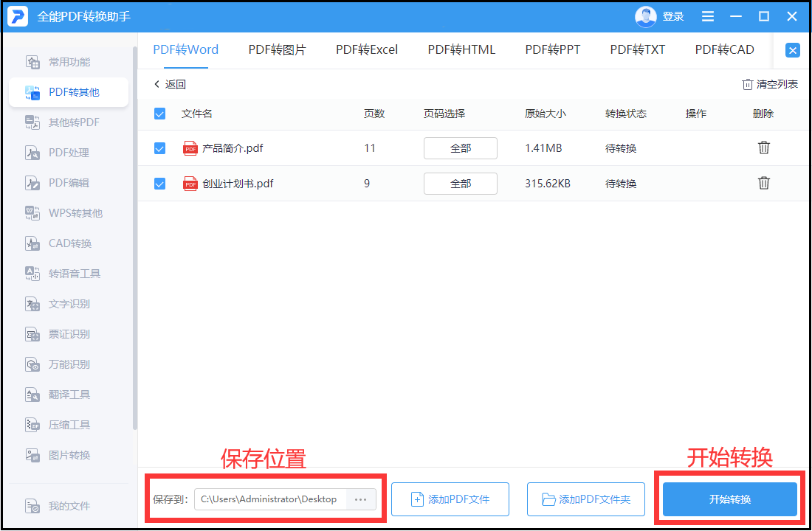The height and width of the screenshot is (531, 812).
Task: Open the hamburger menu icon
Action: [707, 16]
